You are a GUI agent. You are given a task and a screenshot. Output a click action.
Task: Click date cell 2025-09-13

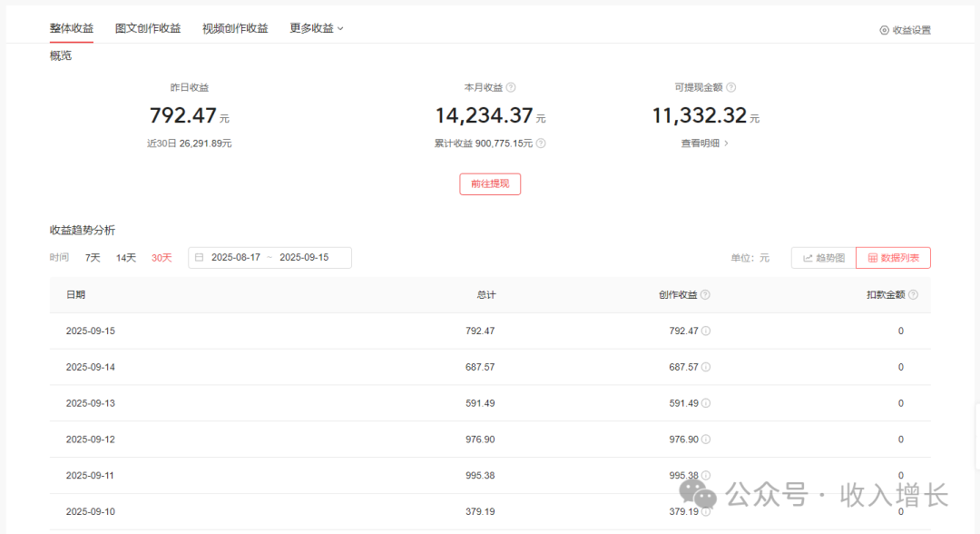[91, 403]
